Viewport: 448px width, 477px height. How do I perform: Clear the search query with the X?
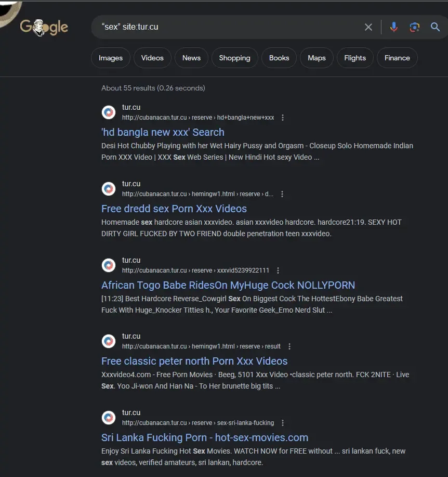368,27
